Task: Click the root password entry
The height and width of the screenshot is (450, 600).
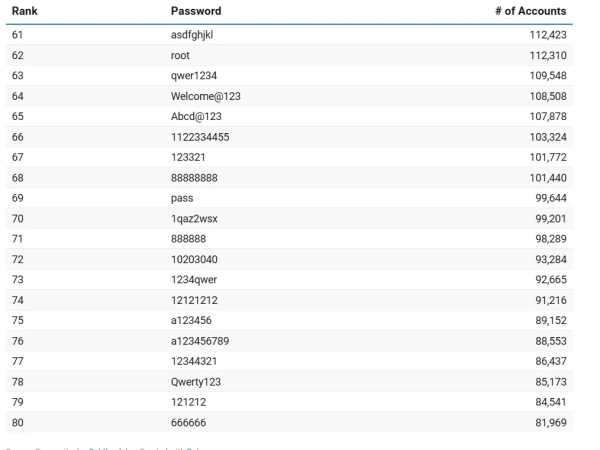Action: coord(180,55)
